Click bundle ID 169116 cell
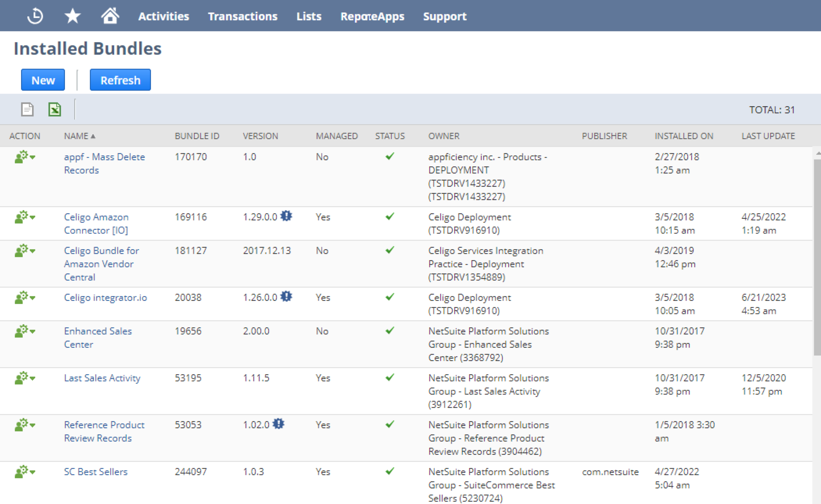The image size is (821, 504). pyautogui.click(x=191, y=217)
